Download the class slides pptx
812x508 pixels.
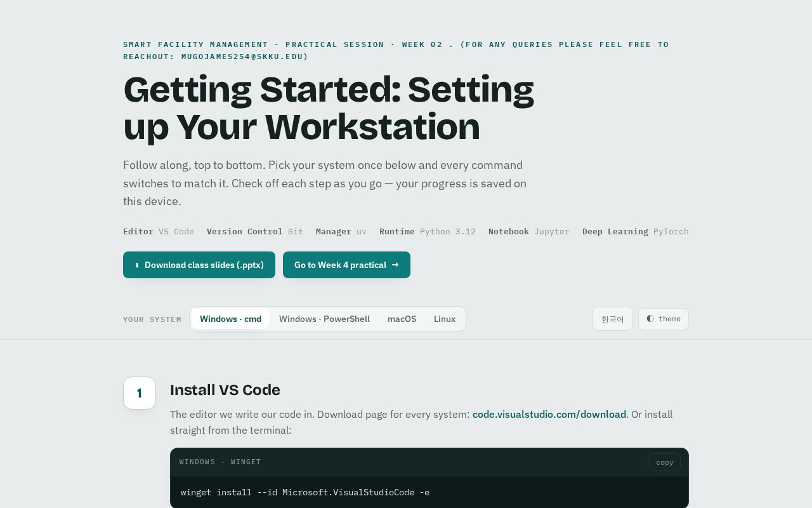point(199,265)
